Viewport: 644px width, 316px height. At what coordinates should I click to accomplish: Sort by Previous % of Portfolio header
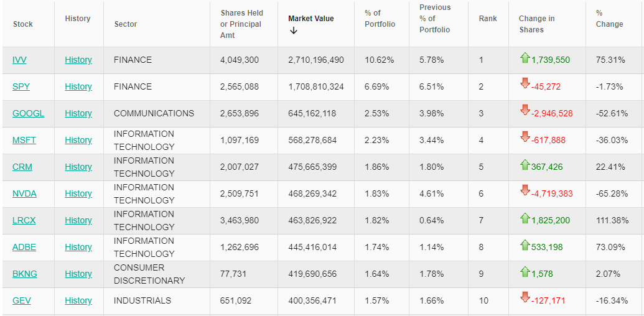(435, 19)
